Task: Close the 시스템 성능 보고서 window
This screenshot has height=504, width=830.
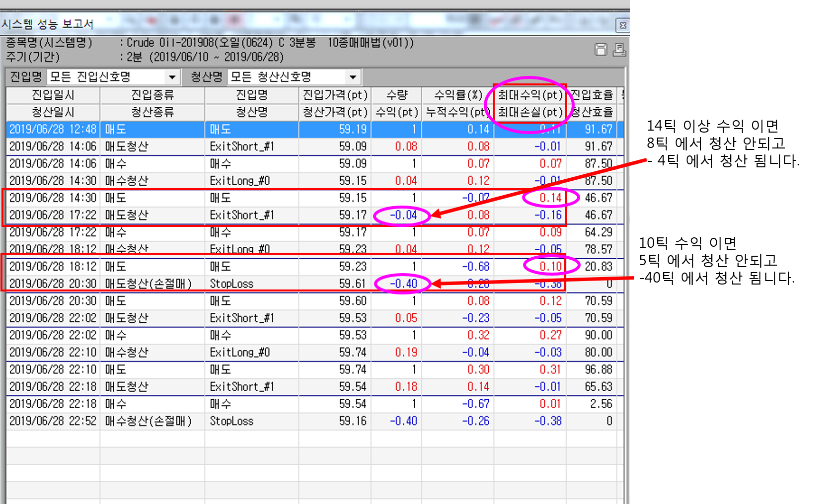Action: tap(622, 25)
